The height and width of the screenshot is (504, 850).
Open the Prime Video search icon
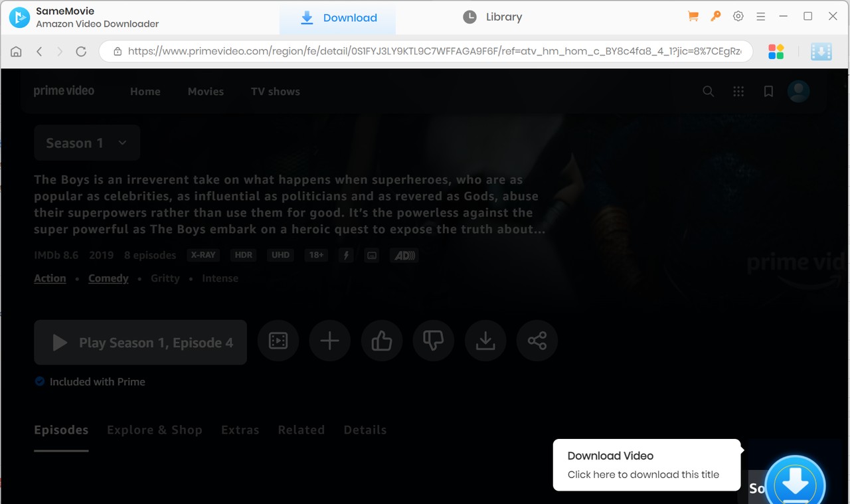pyautogui.click(x=709, y=92)
